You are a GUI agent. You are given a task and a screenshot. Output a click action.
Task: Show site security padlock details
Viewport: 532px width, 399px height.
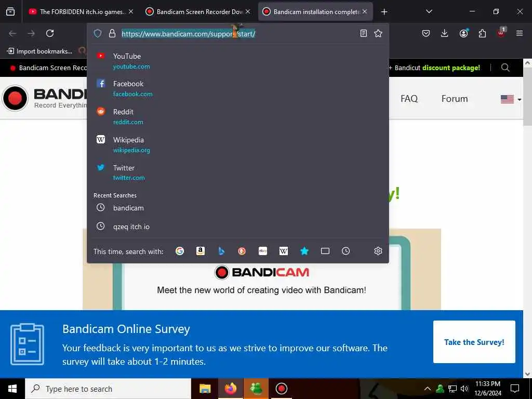click(x=112, y=33)
